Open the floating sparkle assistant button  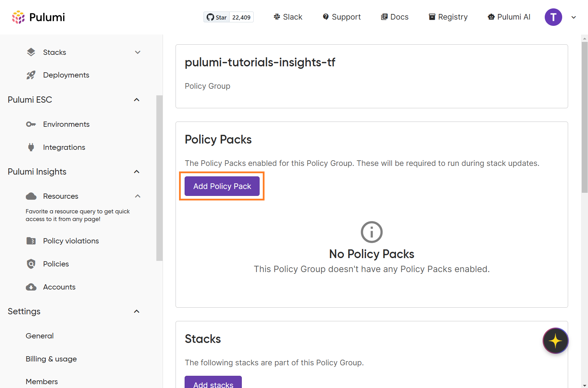555,341
